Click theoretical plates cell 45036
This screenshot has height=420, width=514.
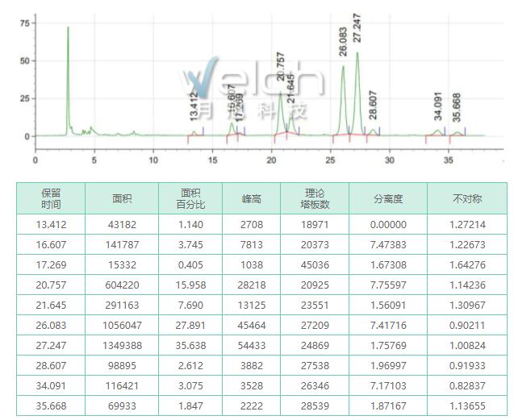314,264
